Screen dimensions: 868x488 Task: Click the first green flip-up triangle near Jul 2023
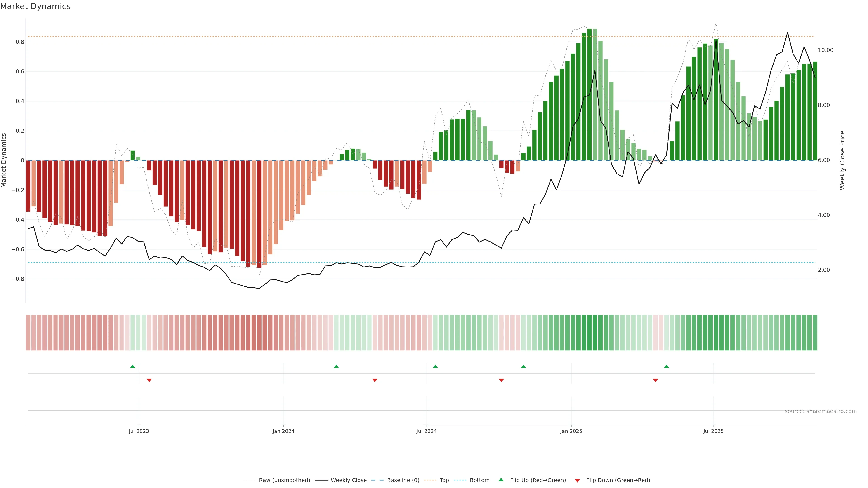pyautogui.click(x=133, y=366)
